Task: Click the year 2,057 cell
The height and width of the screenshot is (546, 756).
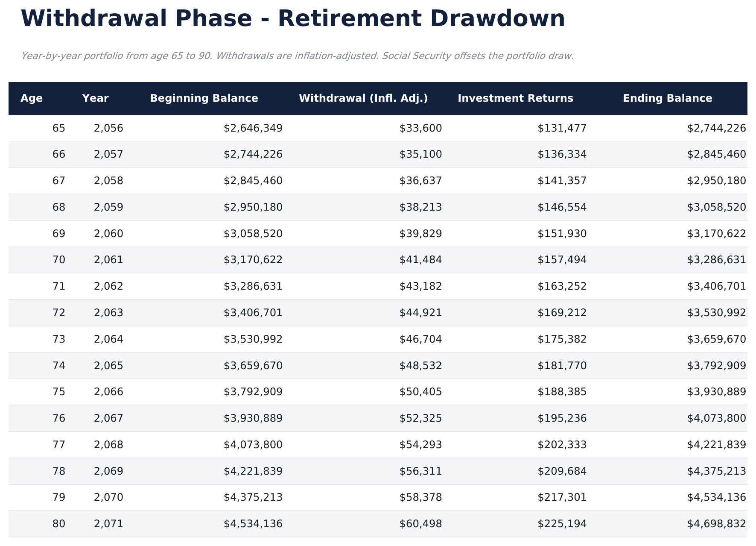Action: 108,154
